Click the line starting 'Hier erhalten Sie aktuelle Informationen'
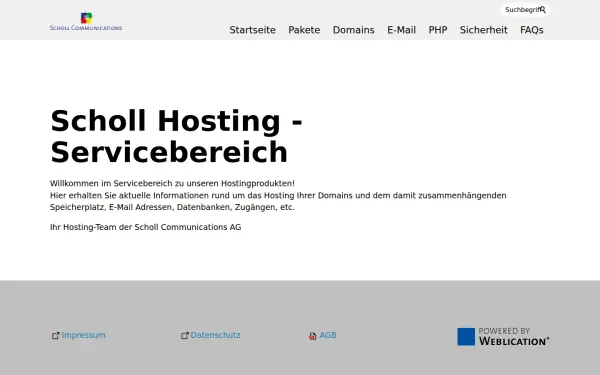Image resolution: width=600 pixels, height=375 pixels. pos(278,196)
